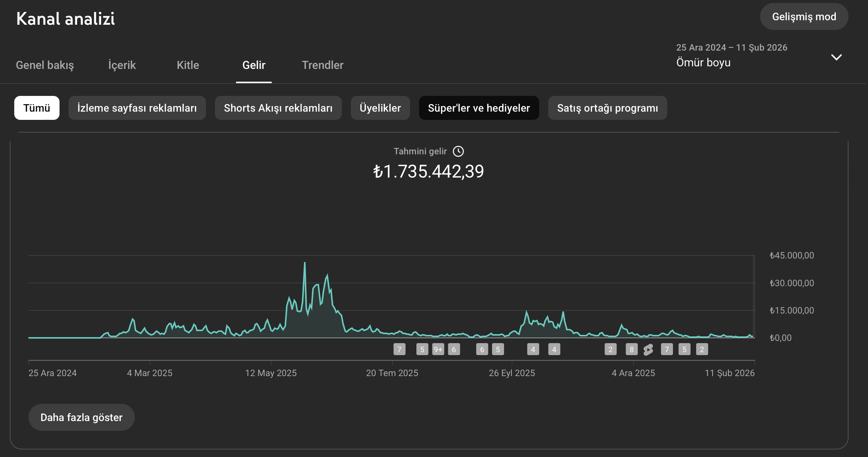Select the first video marker labeled 7
The height and width of the screenshot is (457, 868).
coord(400,349)
